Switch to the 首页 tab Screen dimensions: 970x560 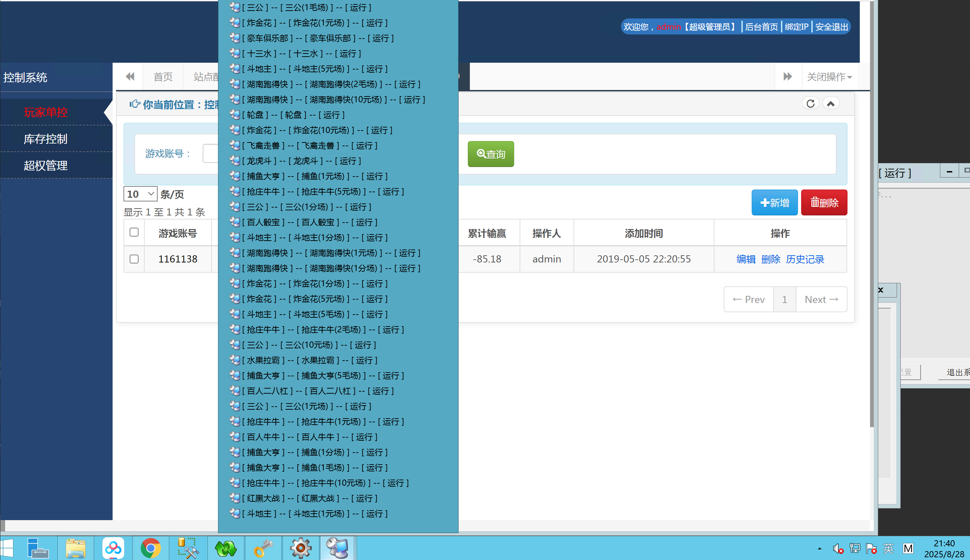coord(163,77)
